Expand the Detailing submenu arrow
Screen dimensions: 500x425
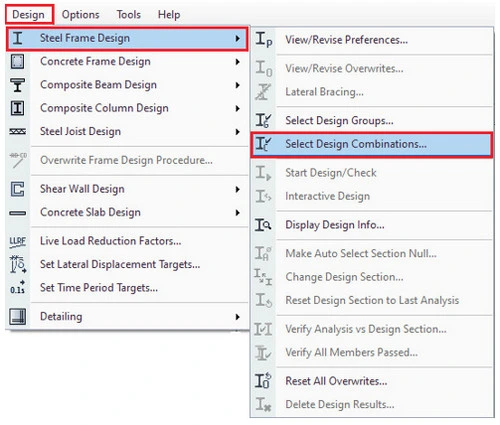[x=237, y=317]
